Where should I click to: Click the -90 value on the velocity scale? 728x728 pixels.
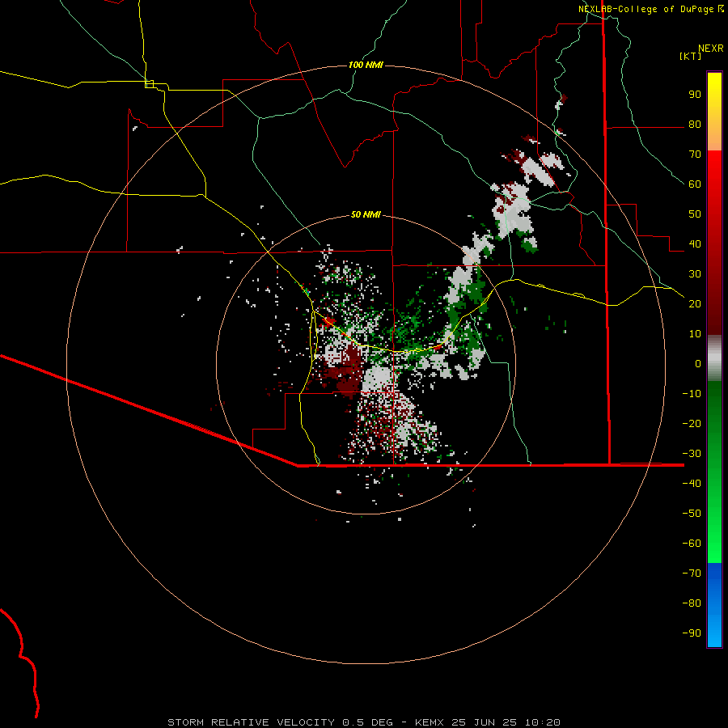(692, 633)
